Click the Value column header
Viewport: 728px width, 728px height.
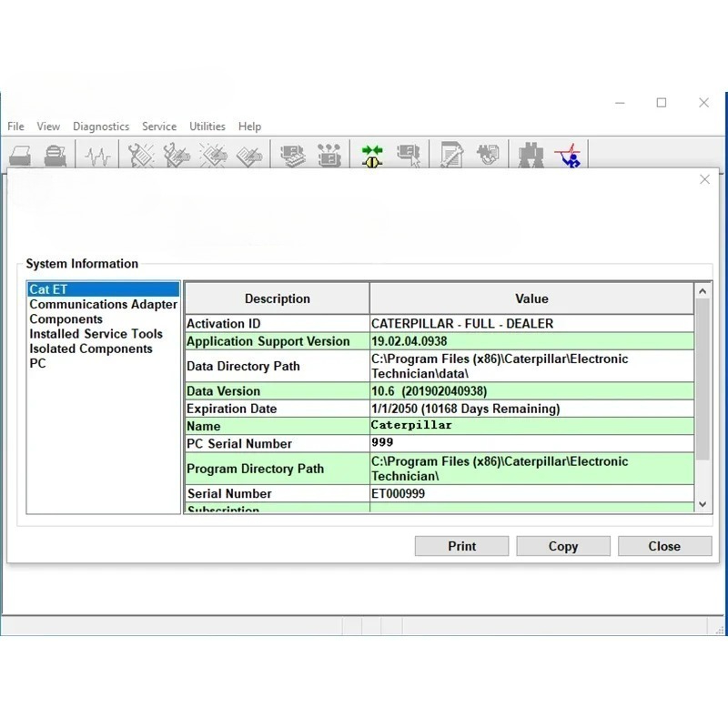coord(531,298)
